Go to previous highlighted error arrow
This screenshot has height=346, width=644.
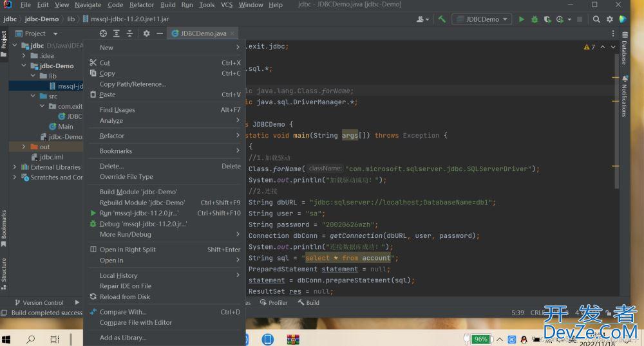coord(603,47)
